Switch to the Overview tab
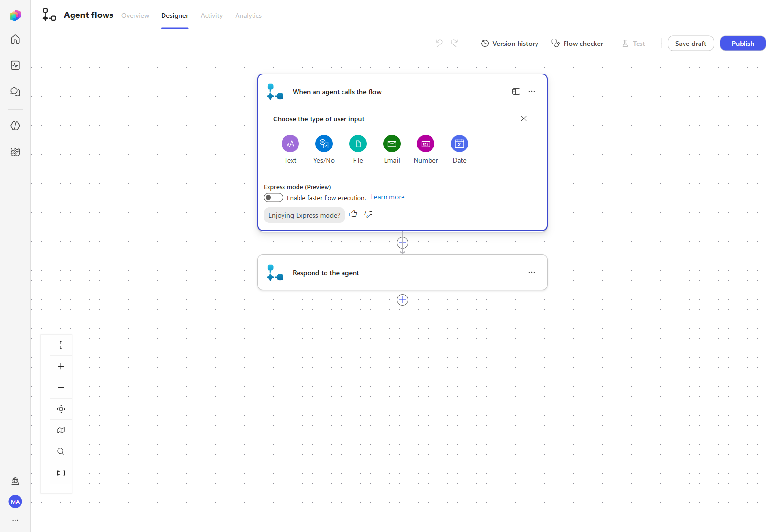The image size is (774, 532). (x=135, y=15)
